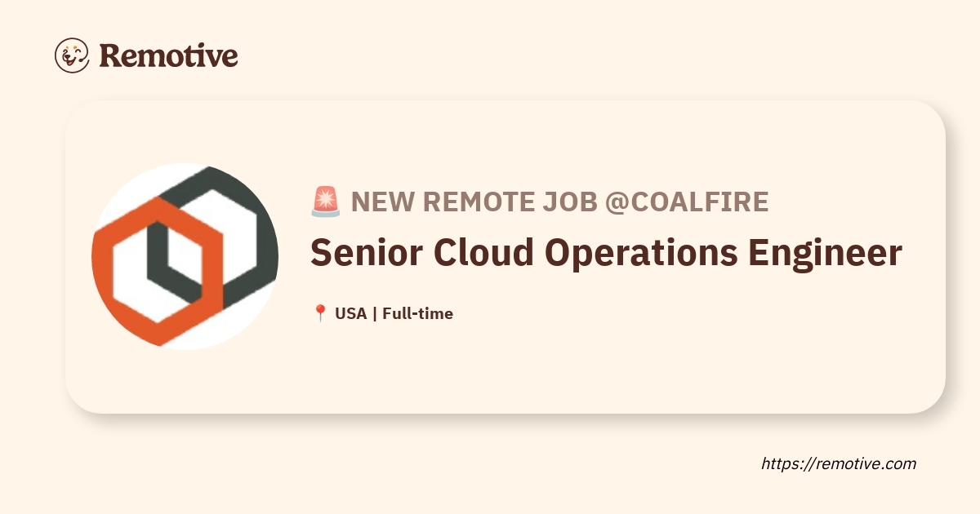Click the red siren emoji icon
The width and height of the screenshot is (980, 514).
(x=325, y=202)
